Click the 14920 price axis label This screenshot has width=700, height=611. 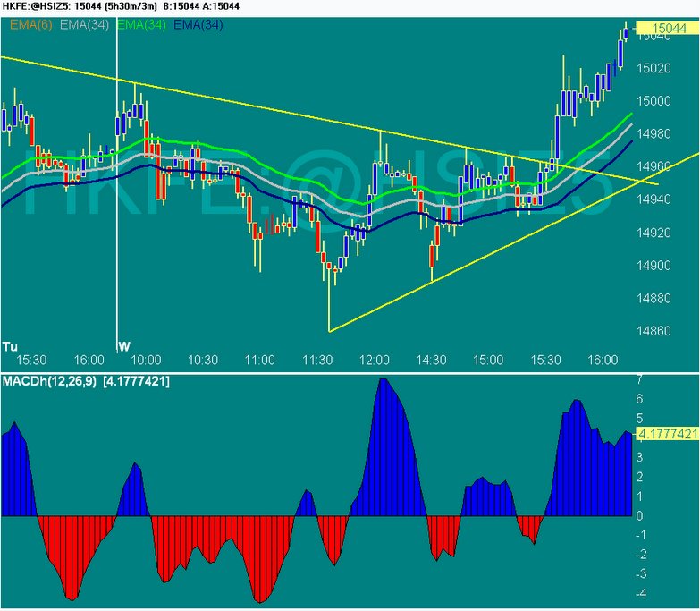(654, 233)
